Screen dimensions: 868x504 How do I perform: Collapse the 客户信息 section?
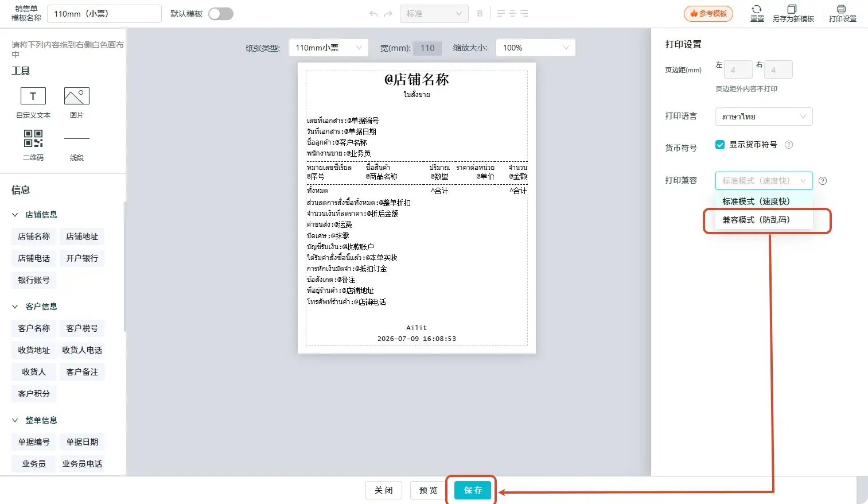pyautogui.click(x=15, y=307)
